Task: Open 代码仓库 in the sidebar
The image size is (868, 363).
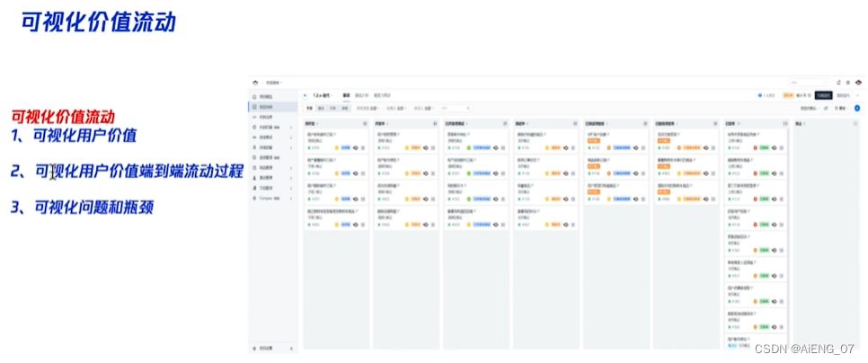Action: pos(268,117)
